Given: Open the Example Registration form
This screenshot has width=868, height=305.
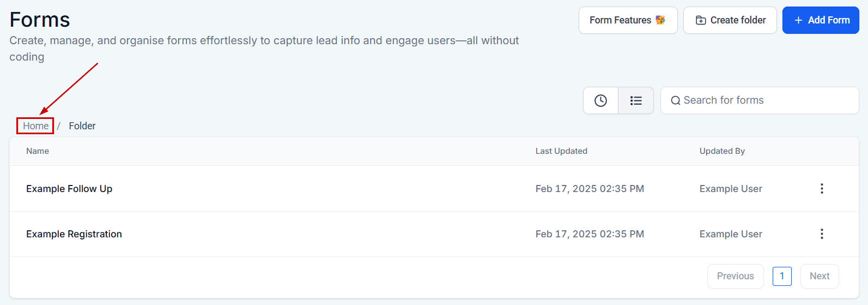Looking at the screenshot, I should tap(74, 234).
